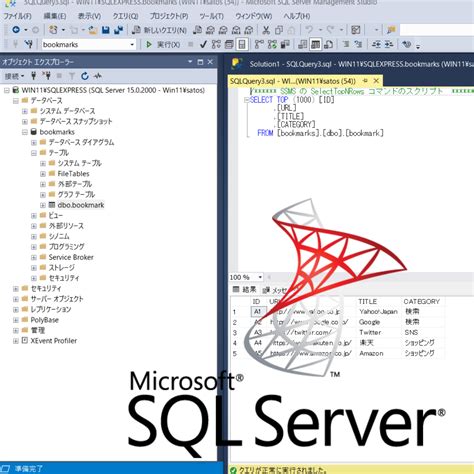This screenshot has width=474, height=474.
Task: Expand the ビュー folder
Action: click(x=34, y=216)
